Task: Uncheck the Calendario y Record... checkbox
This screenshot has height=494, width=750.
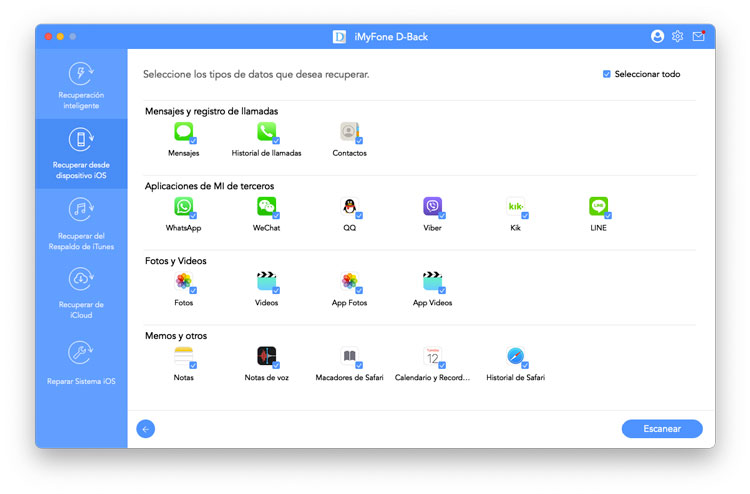Action: (x=442, y=365)
